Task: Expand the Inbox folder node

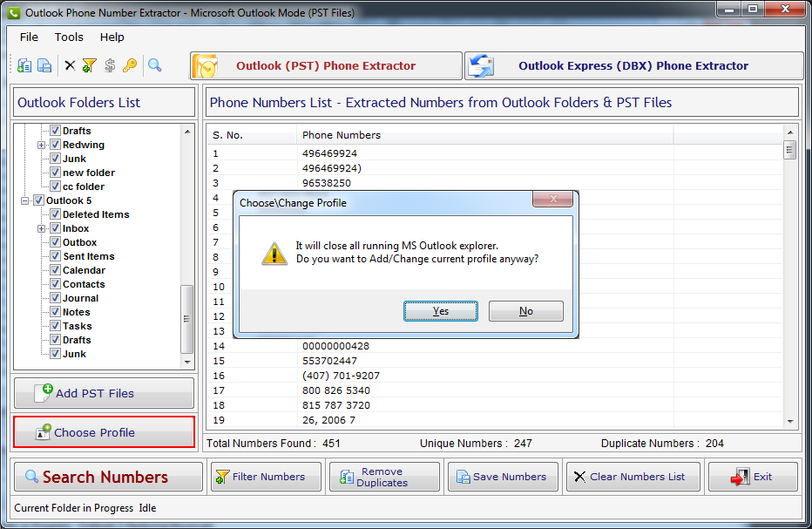Action: click(41, 229)
